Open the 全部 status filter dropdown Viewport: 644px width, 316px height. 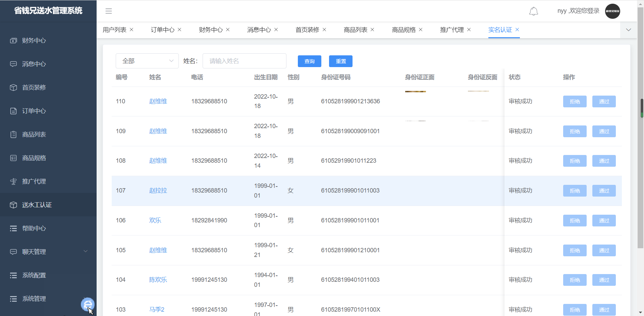click(x=147, y=61)
